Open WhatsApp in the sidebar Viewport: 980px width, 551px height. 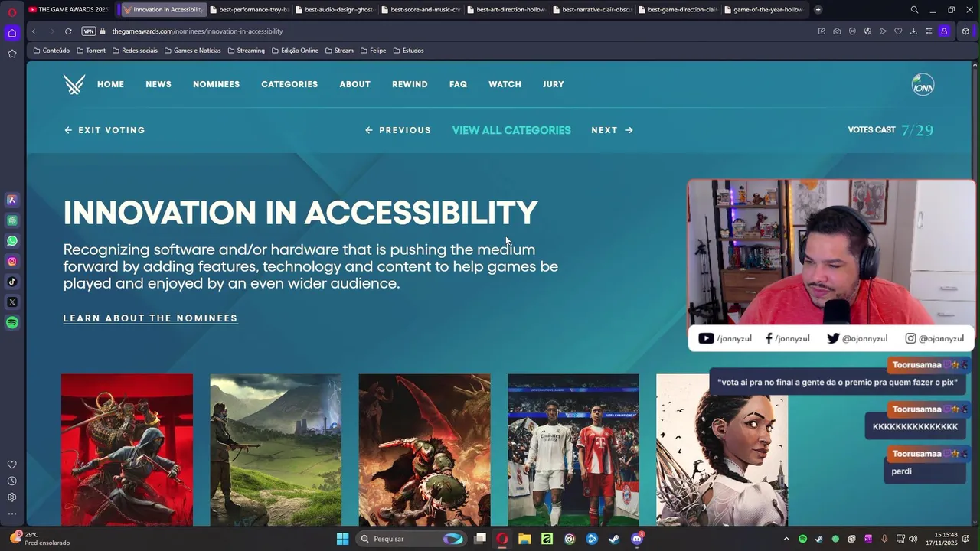coord(11,241)
